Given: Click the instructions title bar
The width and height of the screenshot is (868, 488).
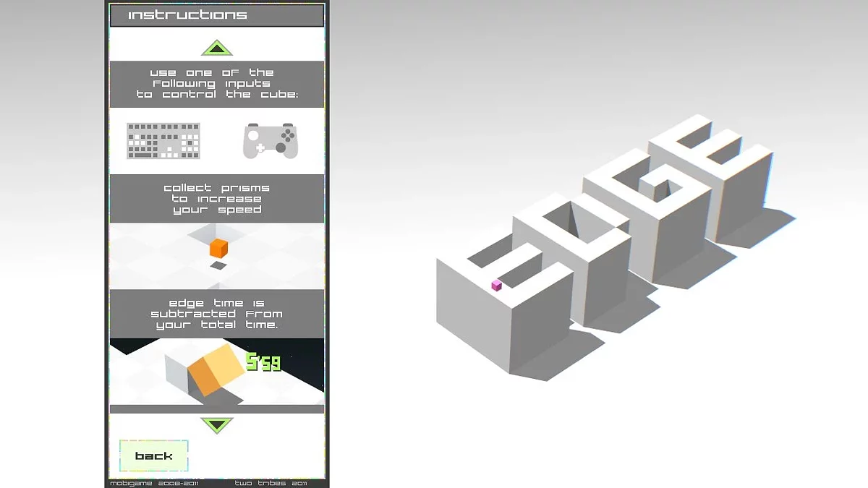Looking at the screenshot, I should click(x=216, y=15).
